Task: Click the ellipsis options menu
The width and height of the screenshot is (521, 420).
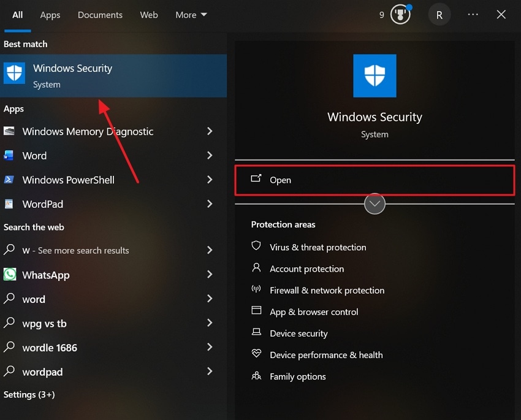Action: pyautogui.click(x=473, y=14)
